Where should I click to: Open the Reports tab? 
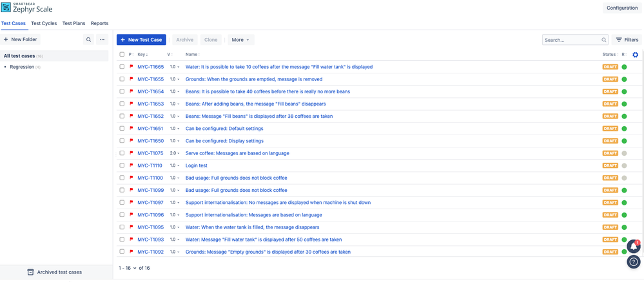(x=99, y=23)
